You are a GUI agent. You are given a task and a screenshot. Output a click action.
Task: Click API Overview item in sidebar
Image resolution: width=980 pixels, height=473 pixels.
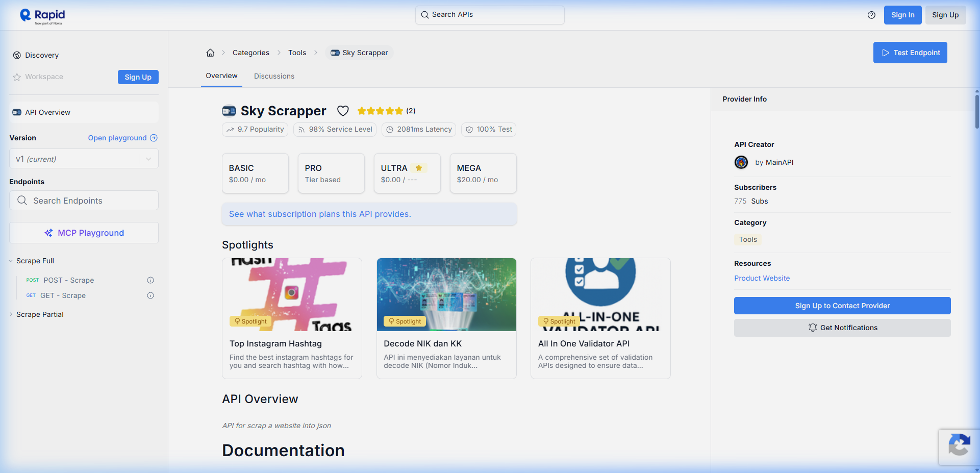click(x=84, y=112)
